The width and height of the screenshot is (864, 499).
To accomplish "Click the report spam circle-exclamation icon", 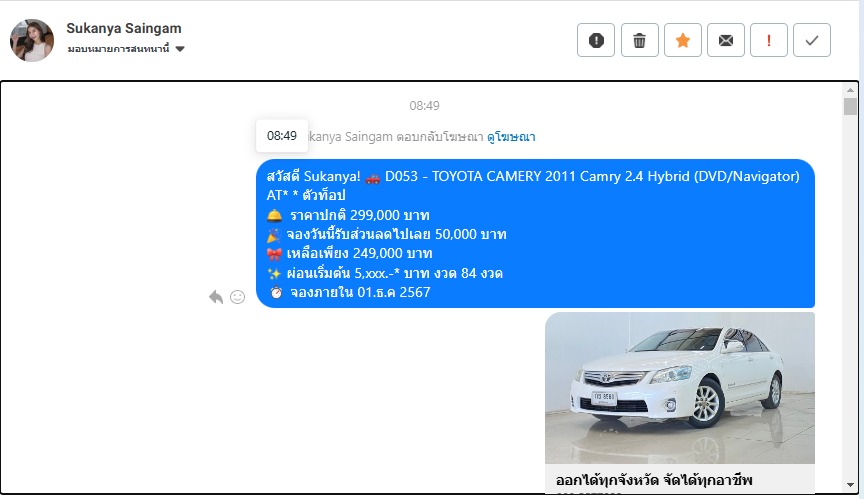I will click(x=596, y=40).
